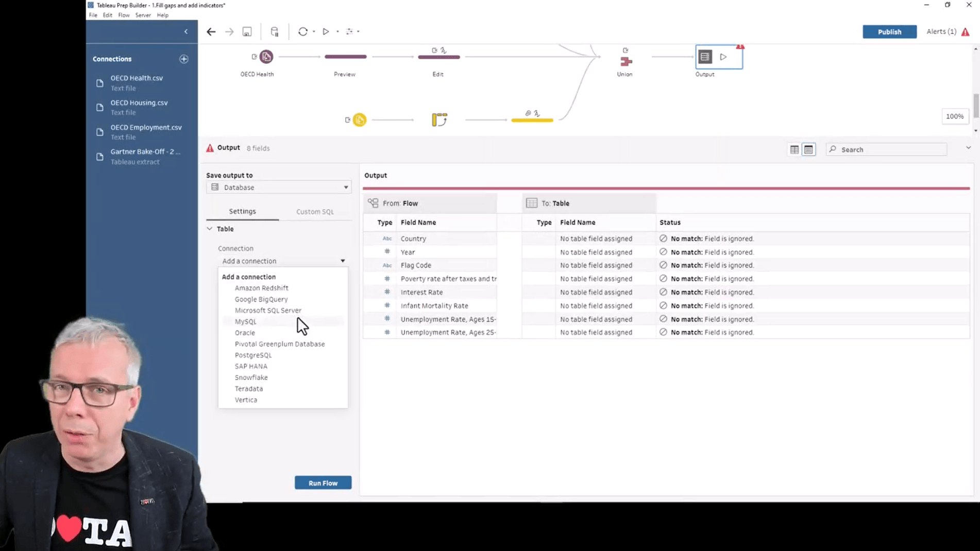The image size is (980, 551).
Task: Collapse the Table section expander
Action: (210, 229)
